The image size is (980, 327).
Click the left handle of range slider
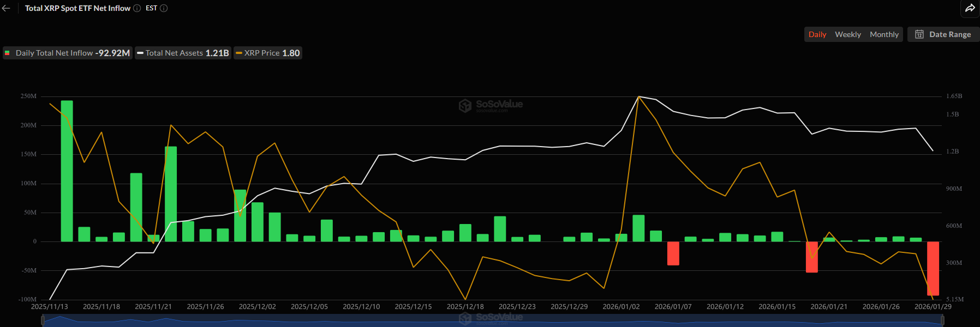tap(43, 321)
